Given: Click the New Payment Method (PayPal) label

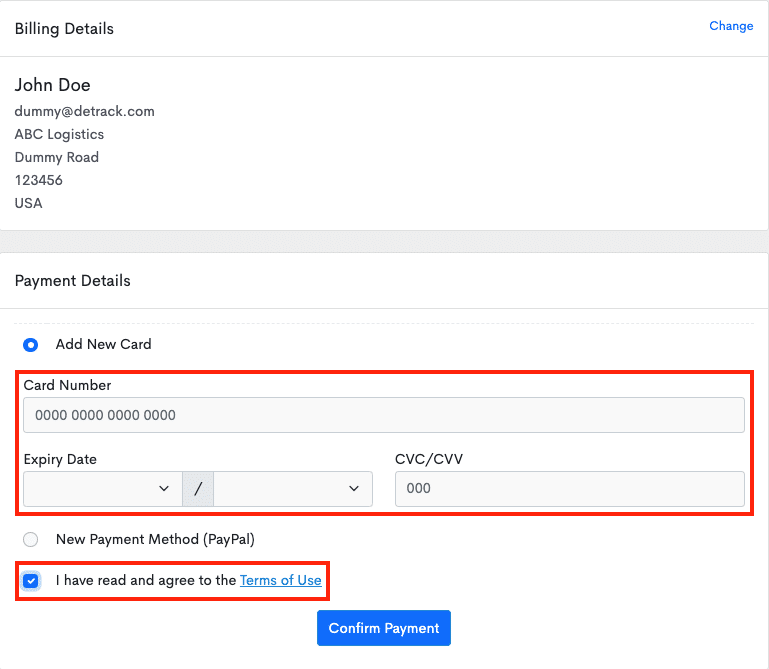Looking at the screenshot, I should click(155, 539).
